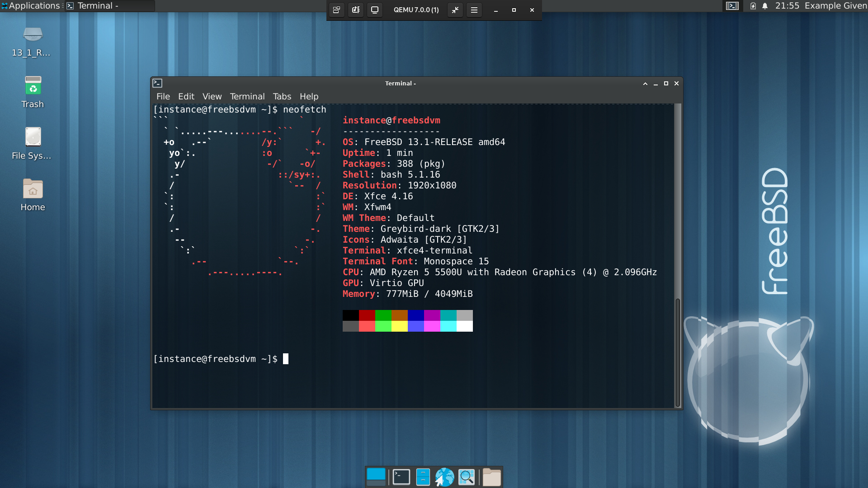
Task: Maximize the Terminal window
Action: pos(666,84)
